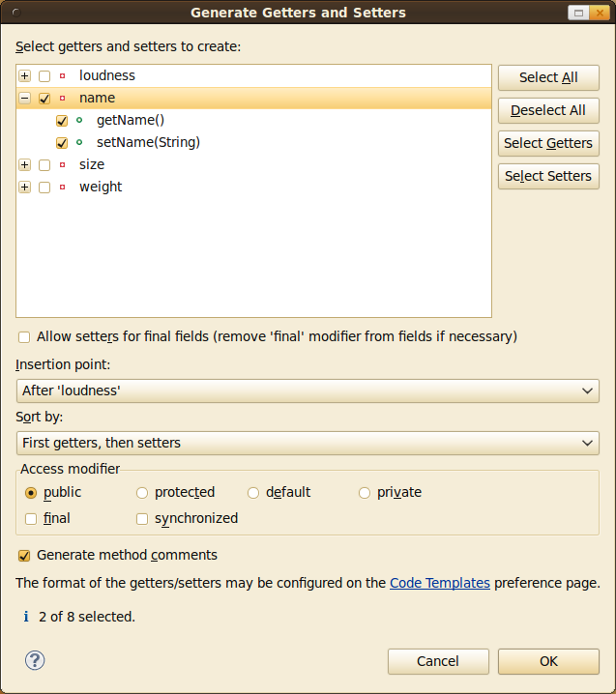
Task: Collapse the name field tree node
Action: (x=24, y=98)
